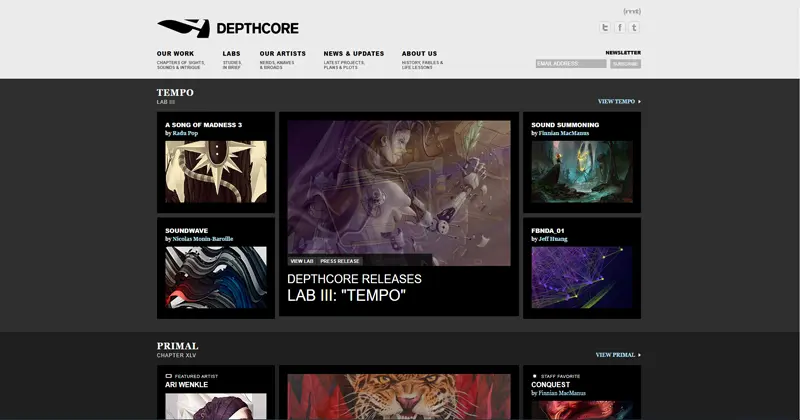Click the FBNDA_01 title
Image resolution: width=800 pixels, height=420 pixels.
(547, 231)
